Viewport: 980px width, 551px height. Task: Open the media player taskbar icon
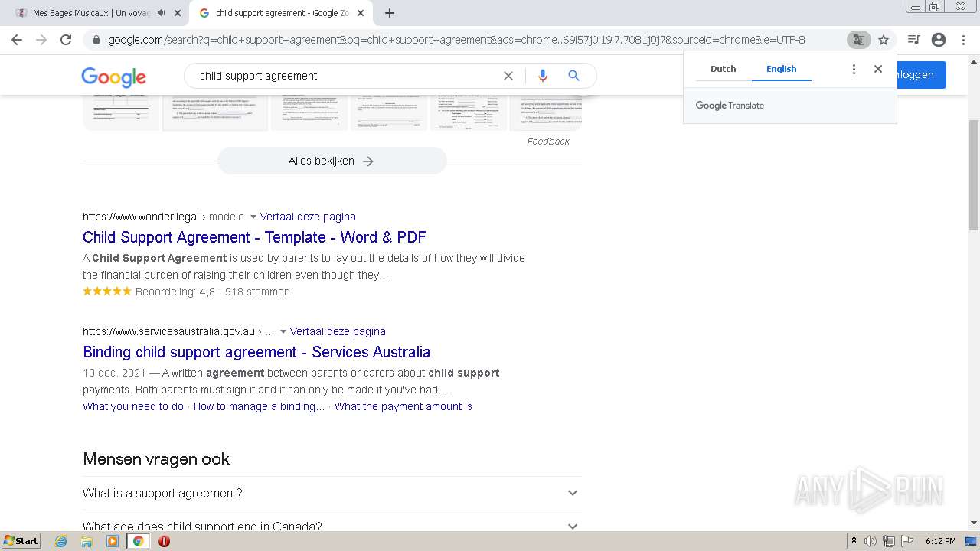pyautogui.click(x=113, y=541)
